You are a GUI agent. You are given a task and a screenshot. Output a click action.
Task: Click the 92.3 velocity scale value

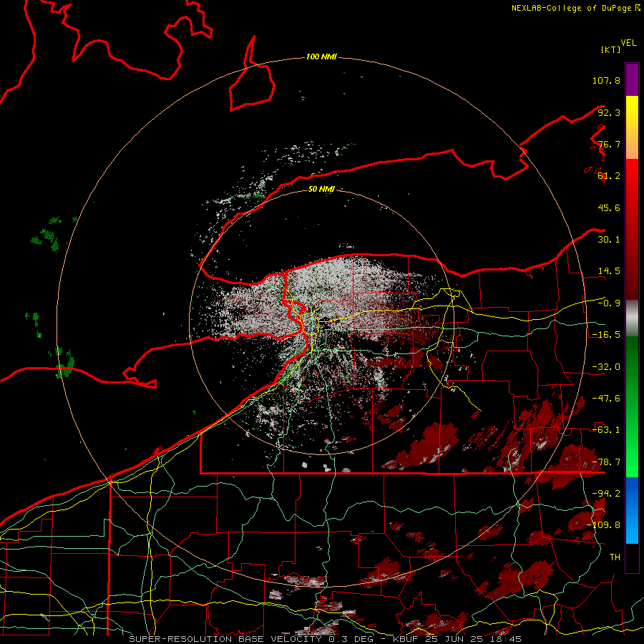pyautogui.click(x=609, y=112)
